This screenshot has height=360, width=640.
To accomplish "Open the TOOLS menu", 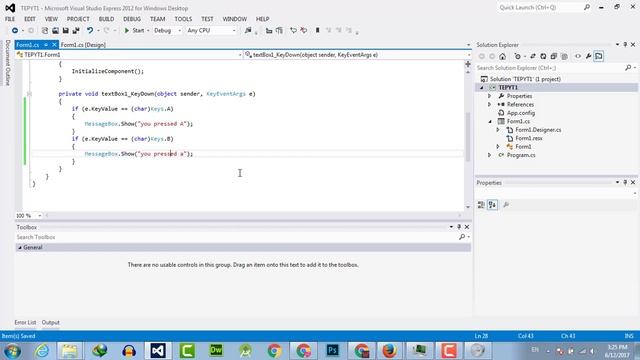I will pyautogui.click(x=183, y=19).
